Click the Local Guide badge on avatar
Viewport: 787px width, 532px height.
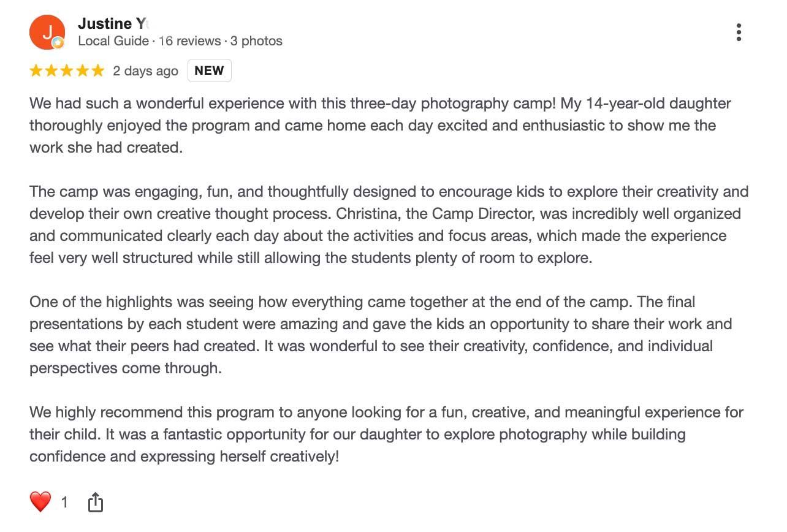click(58, 43)
